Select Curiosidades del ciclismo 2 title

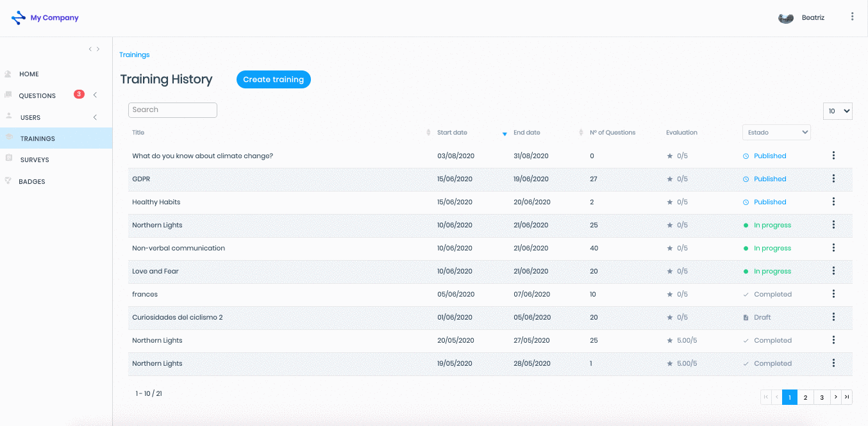pyautogui.click(x=178, y=317)
